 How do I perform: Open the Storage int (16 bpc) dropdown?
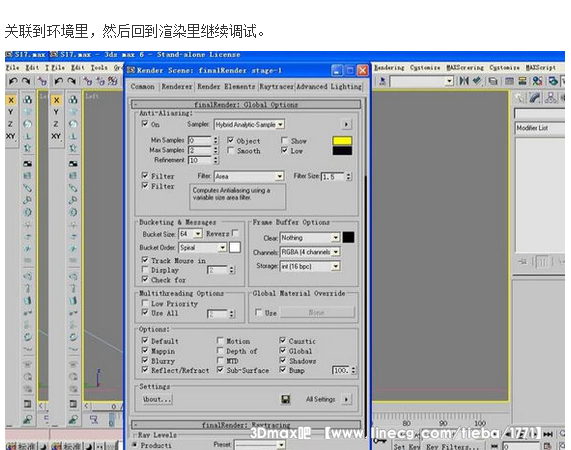point(310,267)
